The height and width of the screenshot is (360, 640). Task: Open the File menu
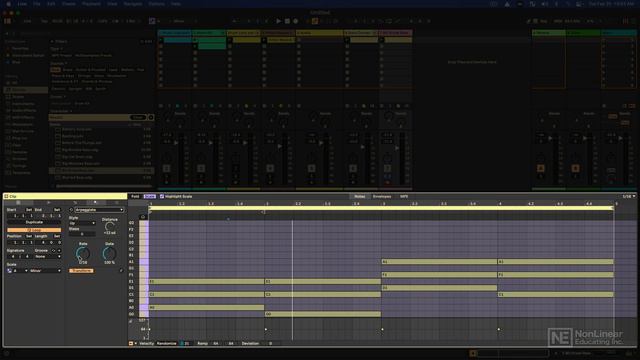(37, 4)
